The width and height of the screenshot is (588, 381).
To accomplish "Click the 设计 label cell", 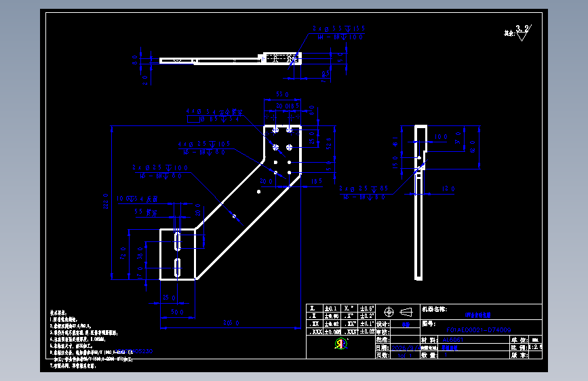I will (x=383, y=324).
